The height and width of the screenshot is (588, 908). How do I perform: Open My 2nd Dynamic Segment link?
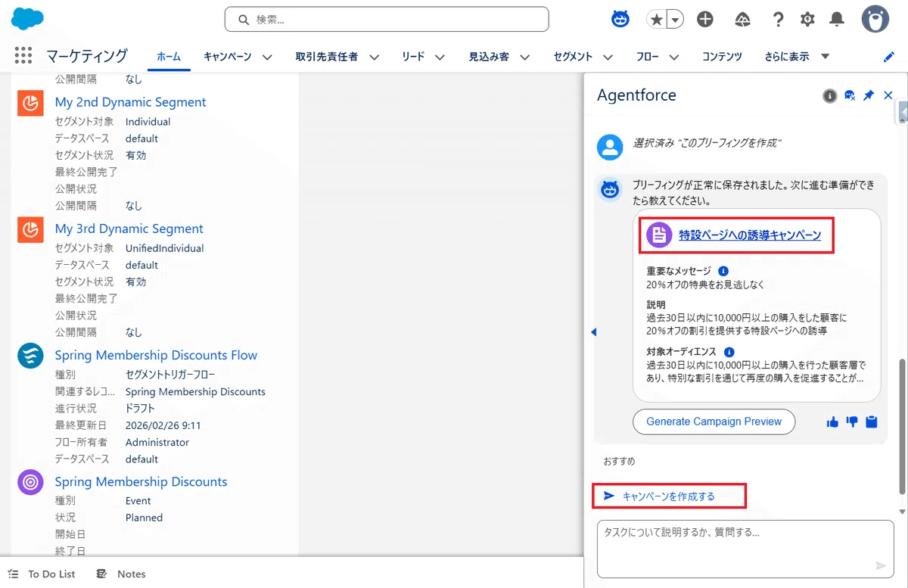pyautogui.click(x=130, y=102)
